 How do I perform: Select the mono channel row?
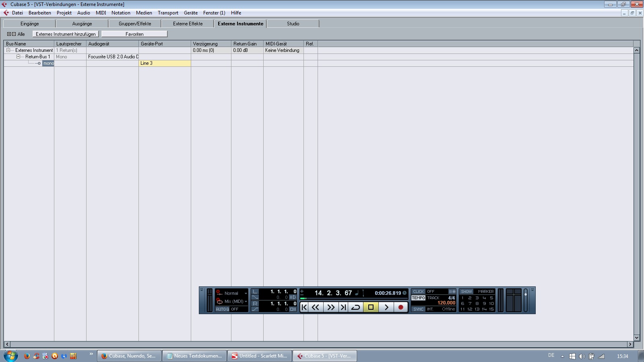(x=48, y=63)
